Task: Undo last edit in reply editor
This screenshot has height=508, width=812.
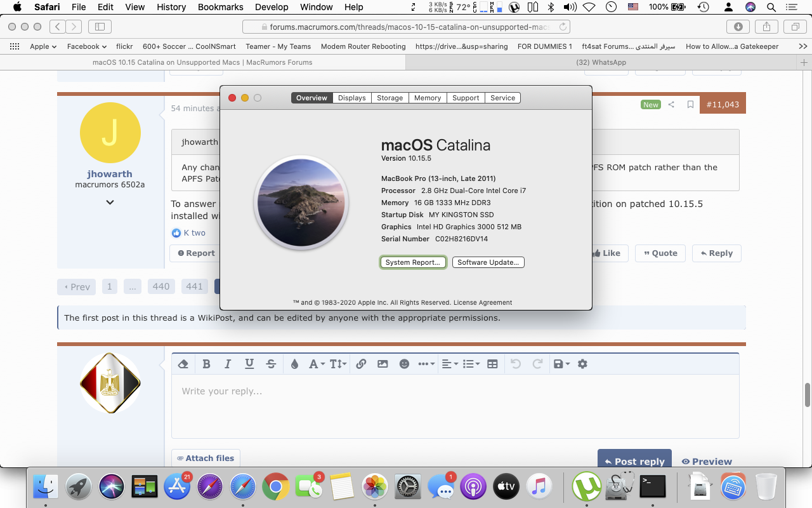Action: pyautogui.click(x=516, y=364)
